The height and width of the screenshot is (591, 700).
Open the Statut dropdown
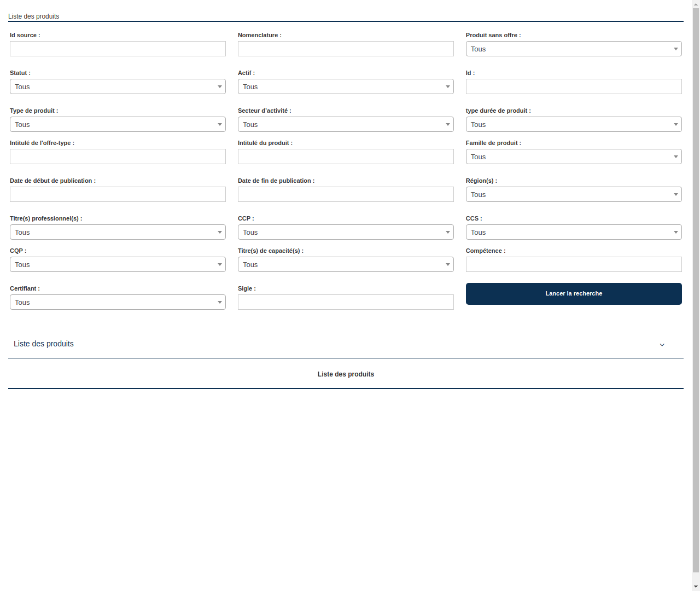pos(118,86)
